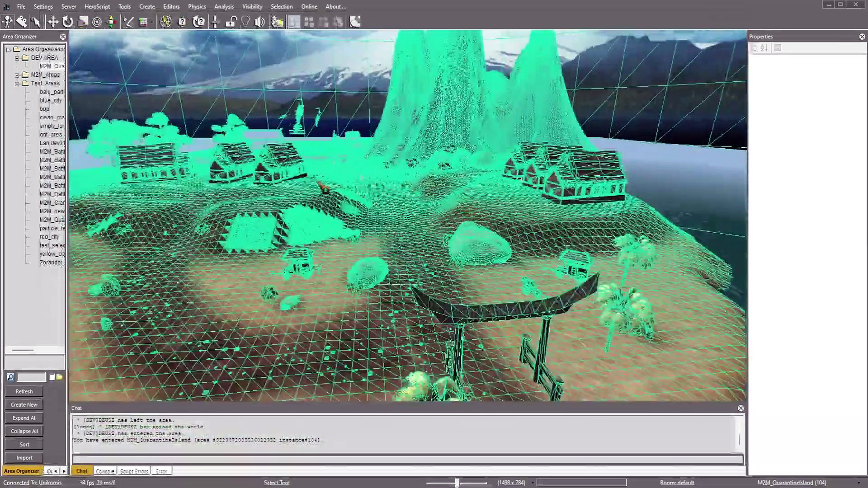Adjust the status bar slider handle
Screen dimensions: 868x488
point(457,483)
